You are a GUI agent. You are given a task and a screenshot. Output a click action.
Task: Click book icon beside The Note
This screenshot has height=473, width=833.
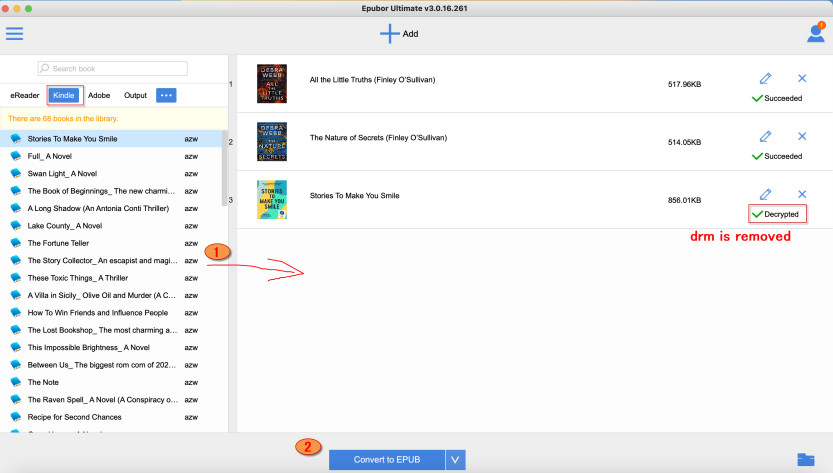coord(16,382)
